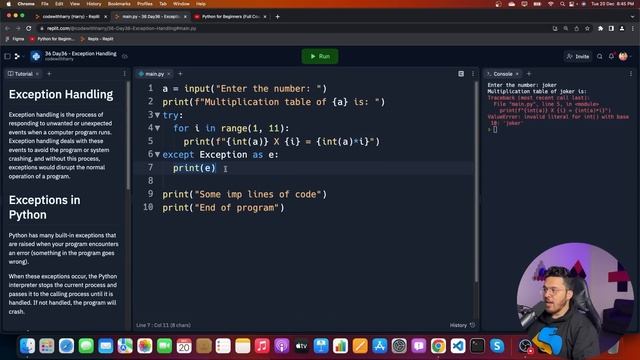Open the Python for Beginners browser tab

[x=231, y=17]
